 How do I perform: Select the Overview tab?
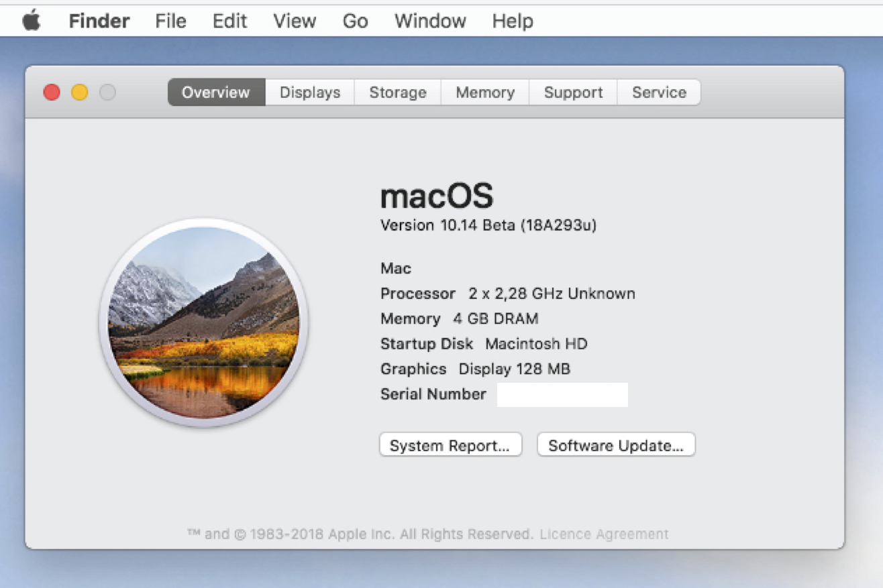[216, 93]
